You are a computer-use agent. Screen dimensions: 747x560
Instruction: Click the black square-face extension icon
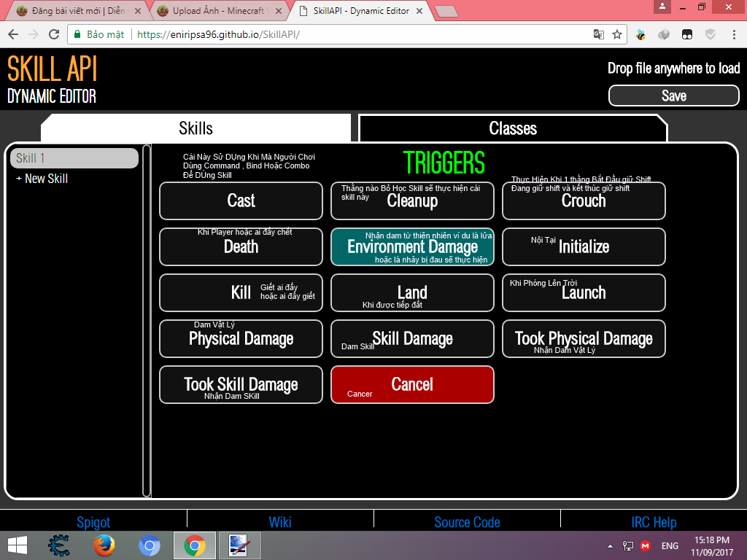[687, 34]
